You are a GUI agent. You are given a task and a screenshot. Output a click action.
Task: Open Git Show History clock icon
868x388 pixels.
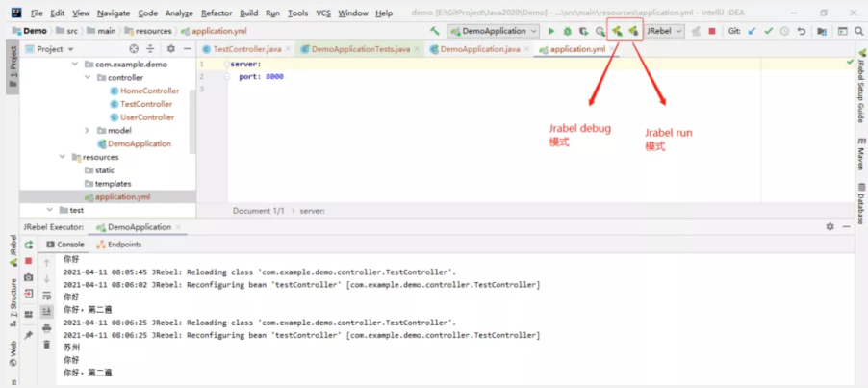pos(784,31)
